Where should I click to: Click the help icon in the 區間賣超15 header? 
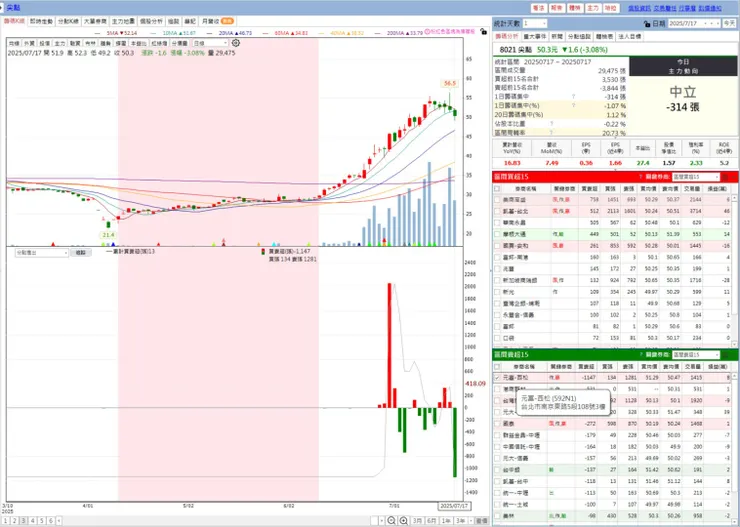tap(640, 354)
